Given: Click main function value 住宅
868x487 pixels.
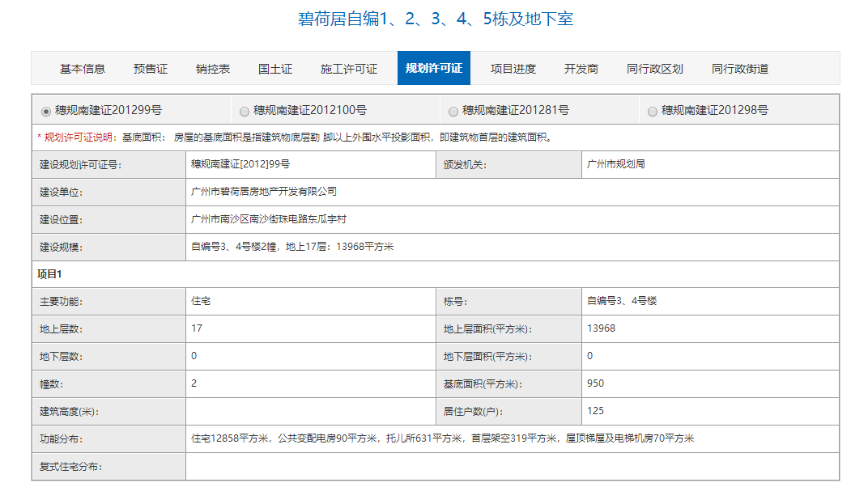Looking at the screenshot, I should point(201,301).
